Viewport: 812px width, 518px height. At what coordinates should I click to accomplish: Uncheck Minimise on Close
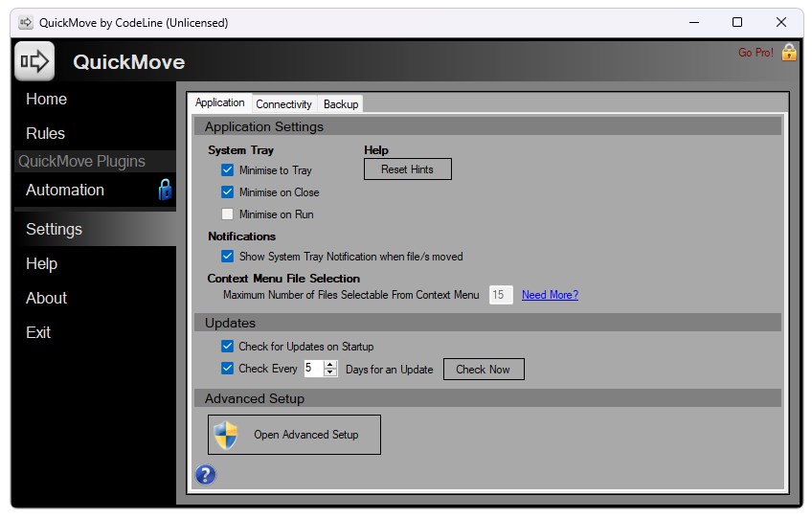pos(227,192)
